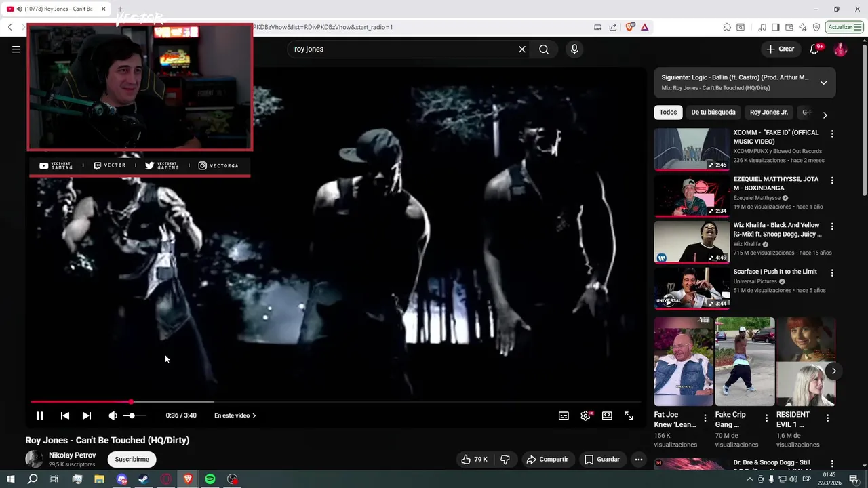Skip to the previous video
Viewport: 868px width, 488px height.
pyautogui.click(x=65, y=415)
